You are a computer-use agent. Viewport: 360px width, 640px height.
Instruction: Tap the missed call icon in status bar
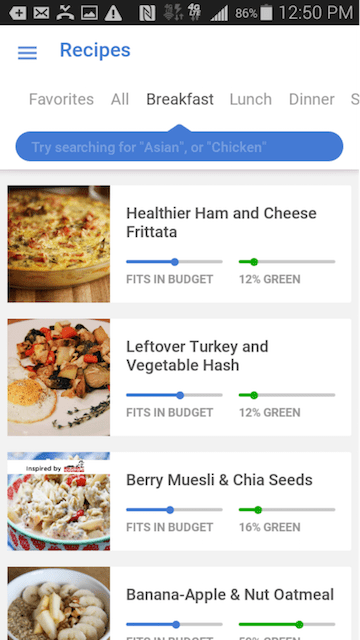tap(65, 13)
